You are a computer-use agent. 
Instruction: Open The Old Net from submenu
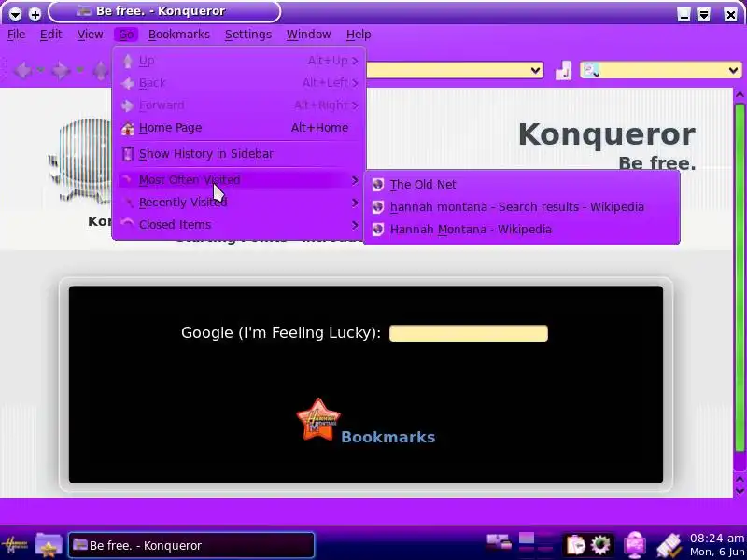point(522,185)
